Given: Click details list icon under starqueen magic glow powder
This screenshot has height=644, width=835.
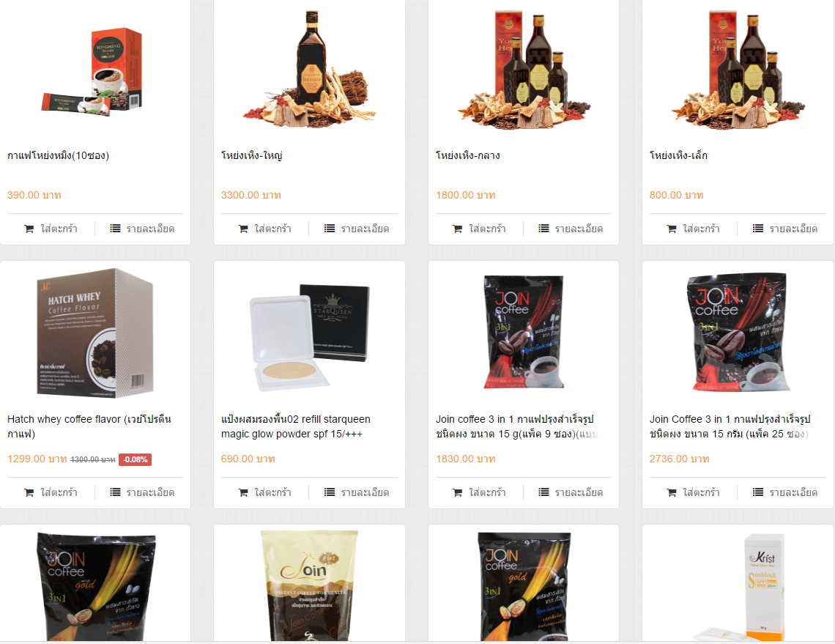Looking at the screenshot, I should (330, 492).
